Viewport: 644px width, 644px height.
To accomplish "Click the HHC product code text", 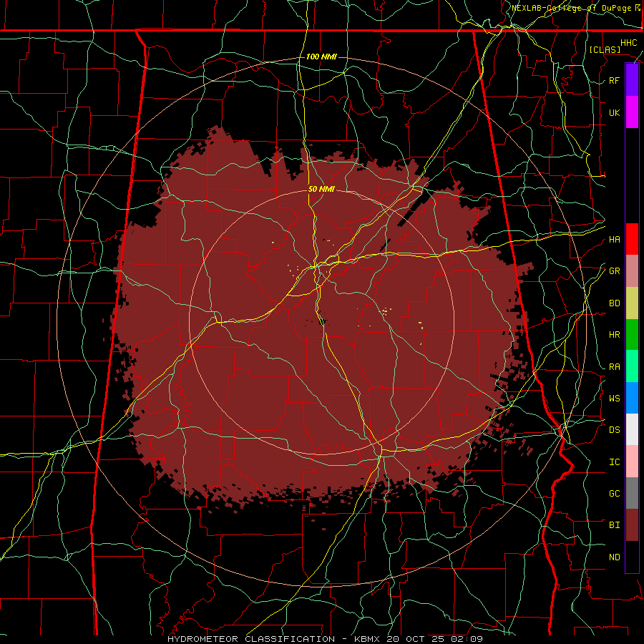I will point(629,43).
